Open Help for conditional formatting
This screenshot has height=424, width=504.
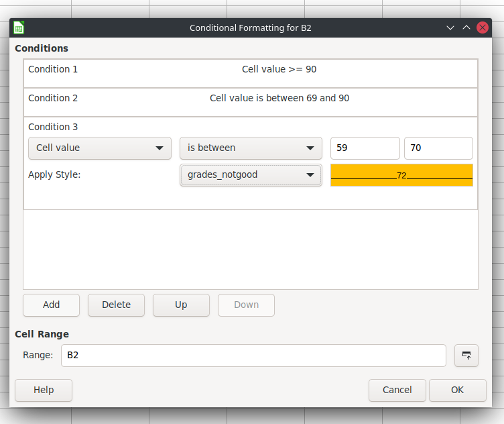44,390
